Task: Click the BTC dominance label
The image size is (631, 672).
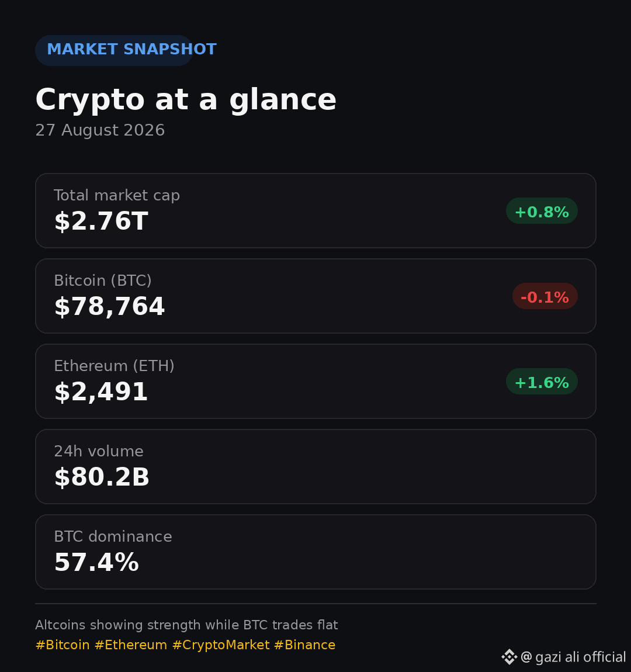Action: point(113,536)
